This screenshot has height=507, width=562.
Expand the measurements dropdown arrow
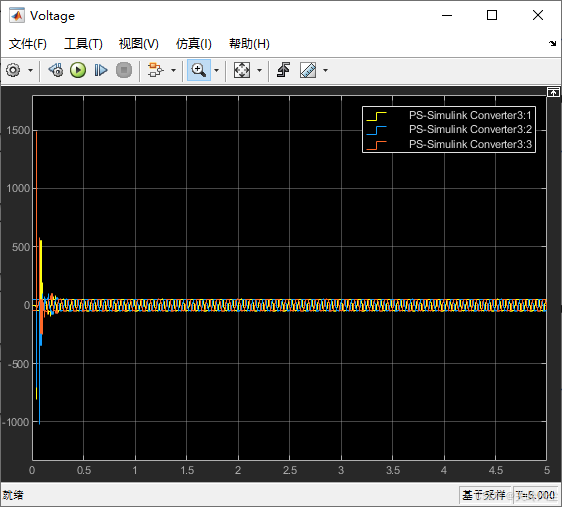point(325,70)
